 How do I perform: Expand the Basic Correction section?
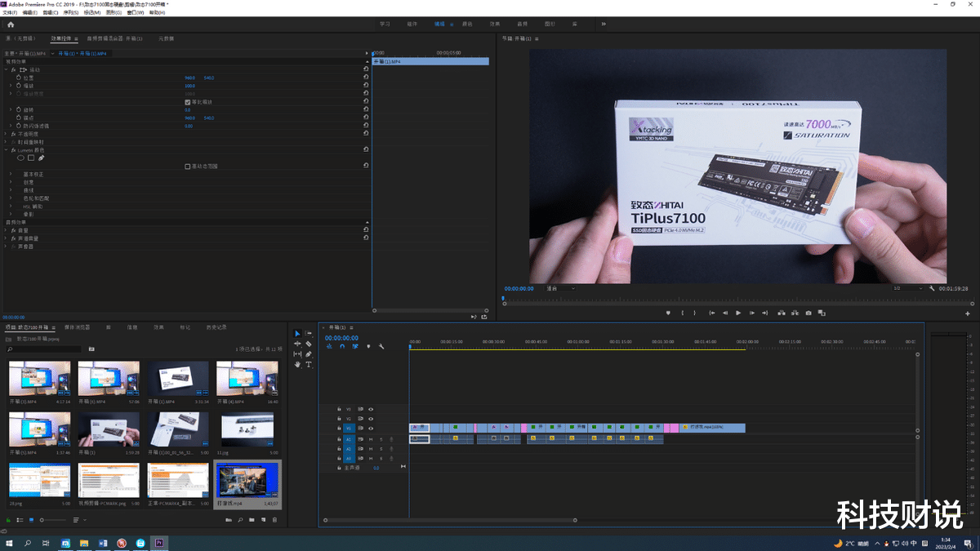pos(11,174)
